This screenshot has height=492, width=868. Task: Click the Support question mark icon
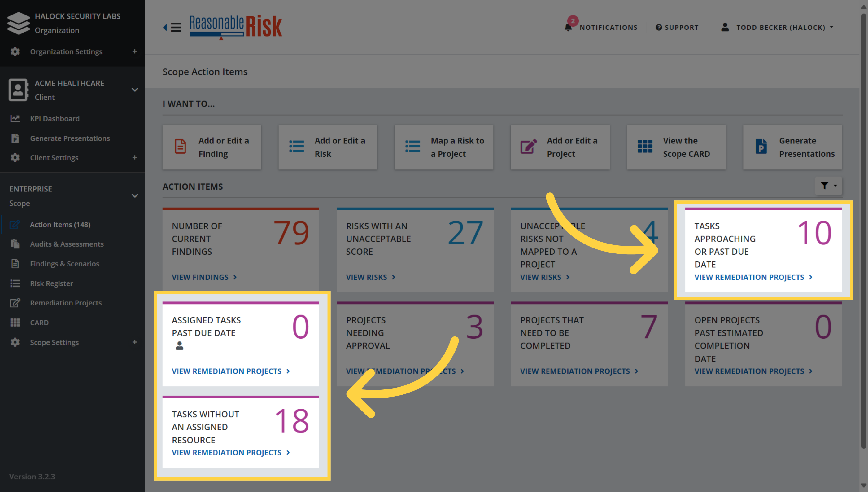[x=659, y=27]
